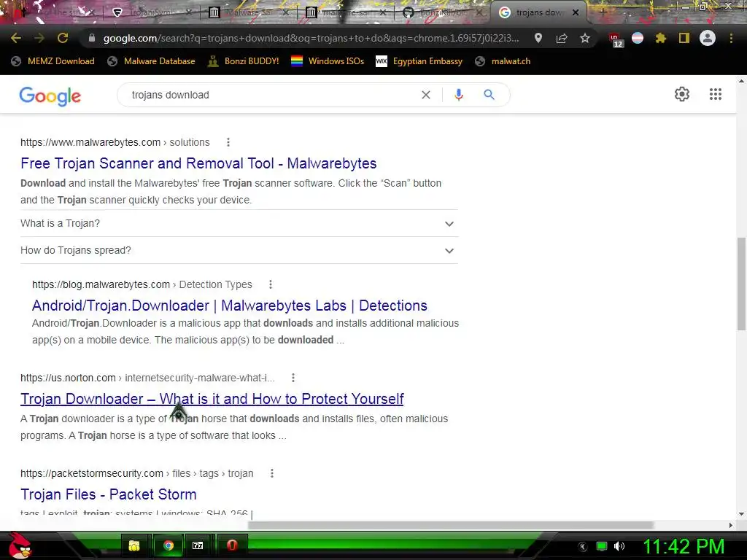
Task: Open Trojan Files - Packet Storm link
Action: pyautogui.click(x=109, y=494)
